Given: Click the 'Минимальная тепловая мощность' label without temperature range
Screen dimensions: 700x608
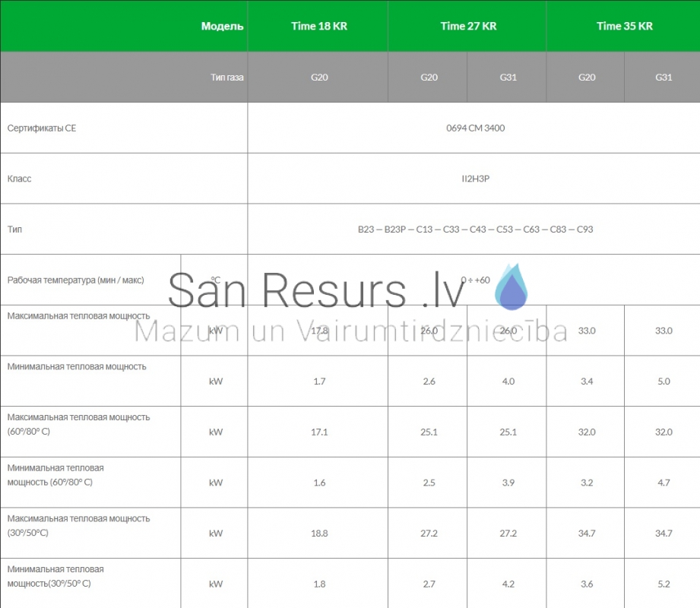Looking at the screenshot, I should click(x=77, y=366).
